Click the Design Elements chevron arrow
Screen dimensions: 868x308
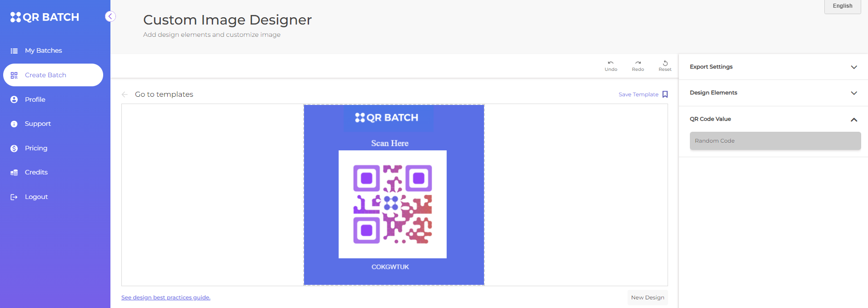(854, 93)
